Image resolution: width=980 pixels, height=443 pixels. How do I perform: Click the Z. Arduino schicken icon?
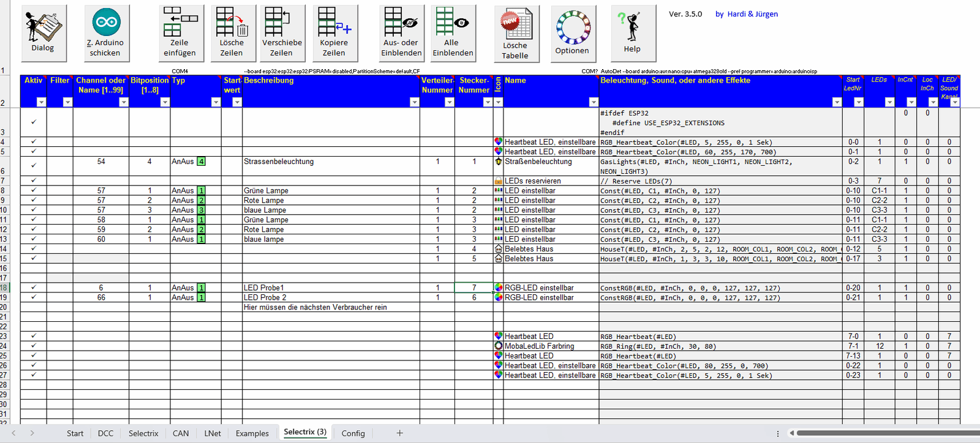pos(106,34)
